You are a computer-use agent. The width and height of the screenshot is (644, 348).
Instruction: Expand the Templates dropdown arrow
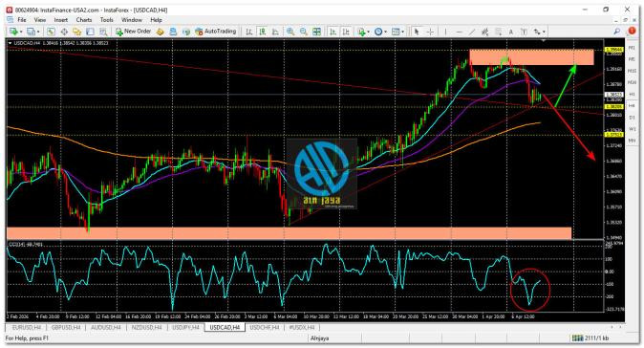click(402, 32)
